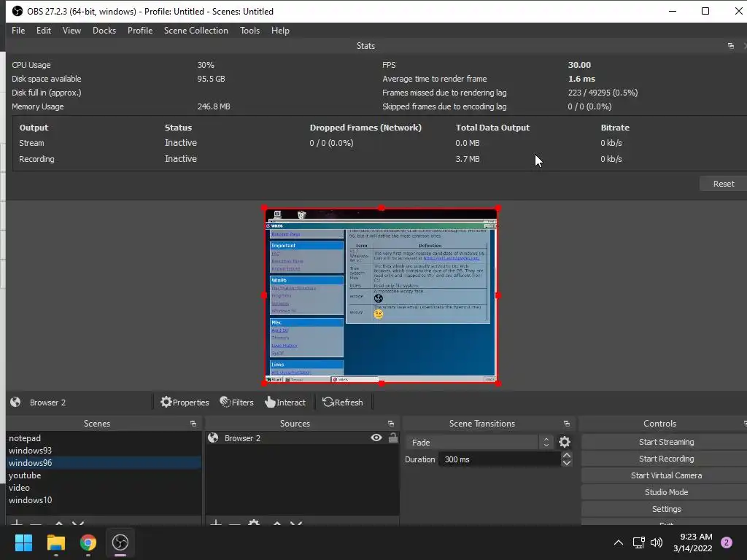Image resolution: width=747 pixels, height=560 pixels.
Task: Click the Memory Usage value 246.8 MB
Action: click(214, 106)
